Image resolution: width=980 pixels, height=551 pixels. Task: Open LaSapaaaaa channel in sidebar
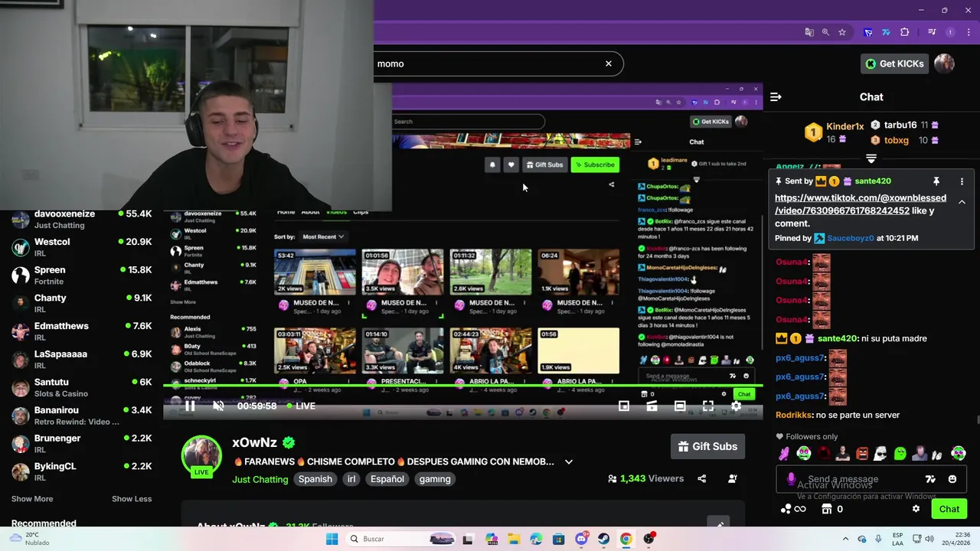pos(81,360)
